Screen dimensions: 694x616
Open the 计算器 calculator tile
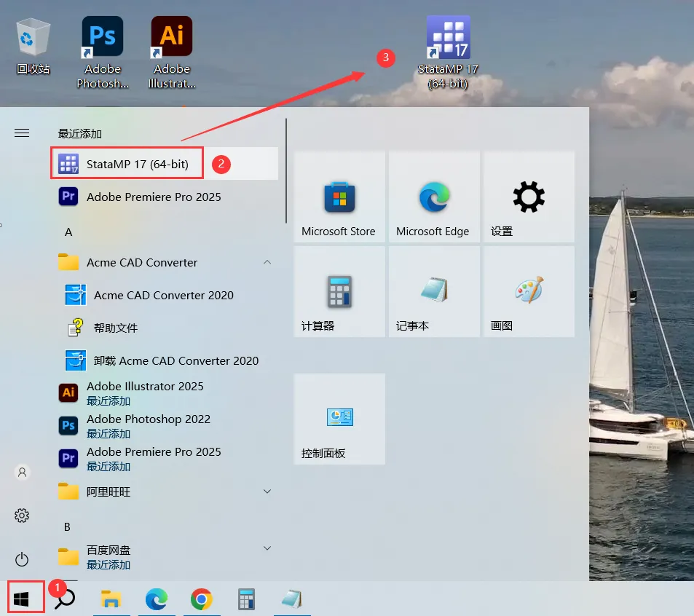[x=339, y=292]
